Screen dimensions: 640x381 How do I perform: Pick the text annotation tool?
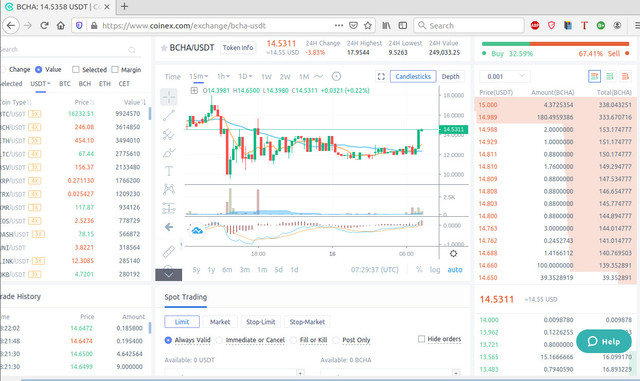pyautogui.click(x=169, y=171)
